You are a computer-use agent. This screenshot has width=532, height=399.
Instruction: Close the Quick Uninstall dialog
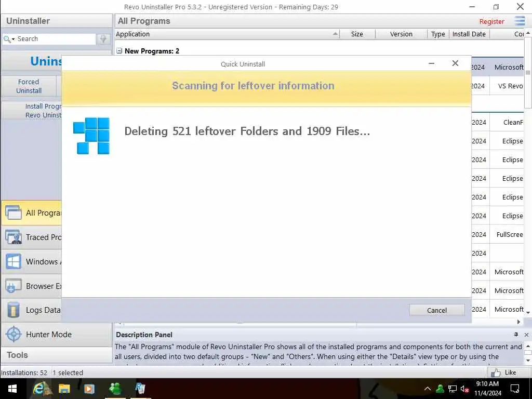pos(455,63)
